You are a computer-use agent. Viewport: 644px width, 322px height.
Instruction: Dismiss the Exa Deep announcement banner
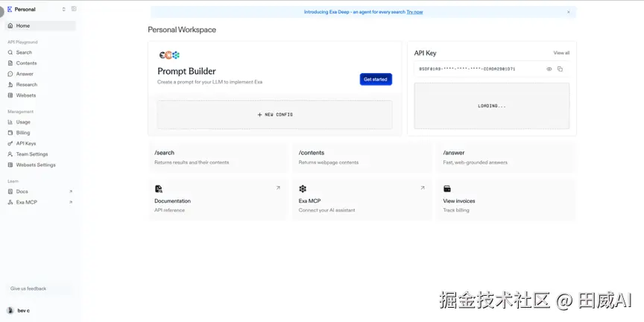coord(569,12)
